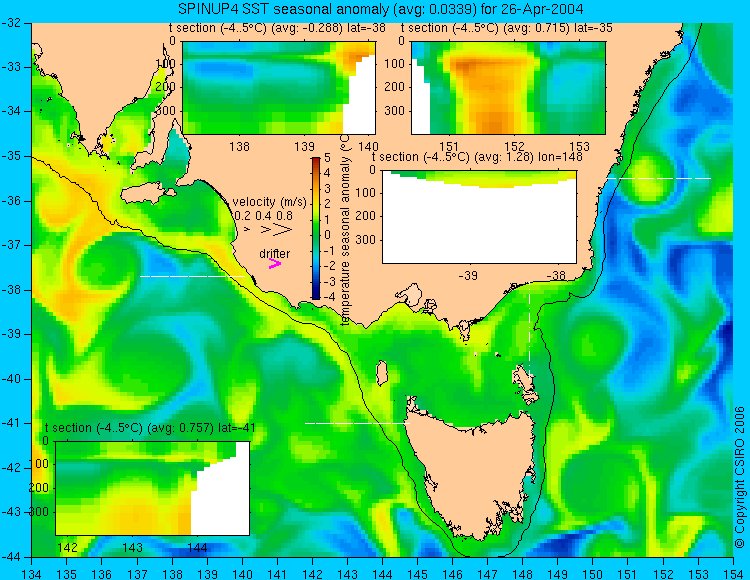Open the lat=-38 temperature section inset

(279, 88)
